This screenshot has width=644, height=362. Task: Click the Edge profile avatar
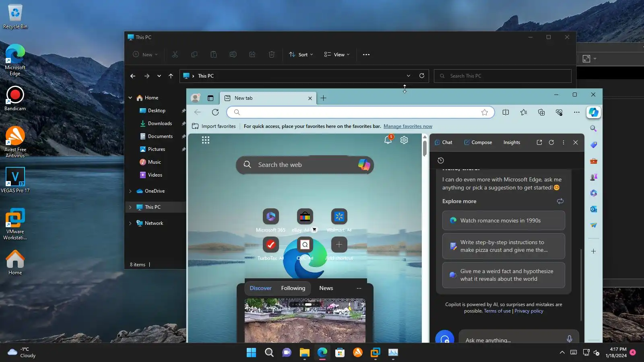coord(196,98)
